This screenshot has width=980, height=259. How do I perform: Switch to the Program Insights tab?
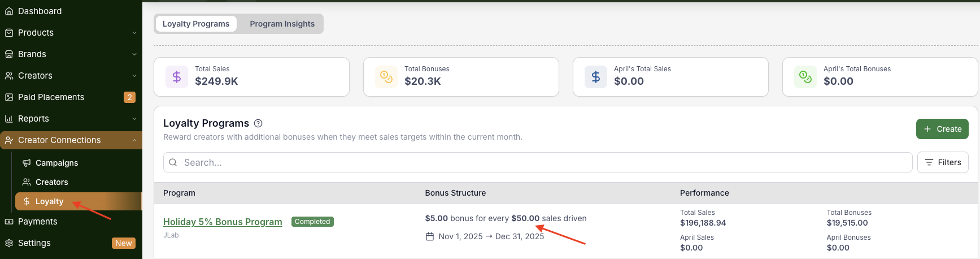click(x=282, y=24)
